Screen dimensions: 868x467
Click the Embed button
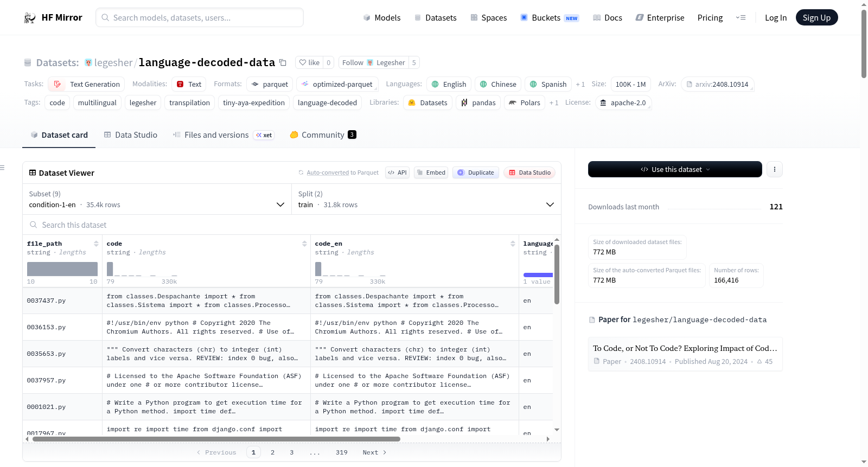[431, 172]
